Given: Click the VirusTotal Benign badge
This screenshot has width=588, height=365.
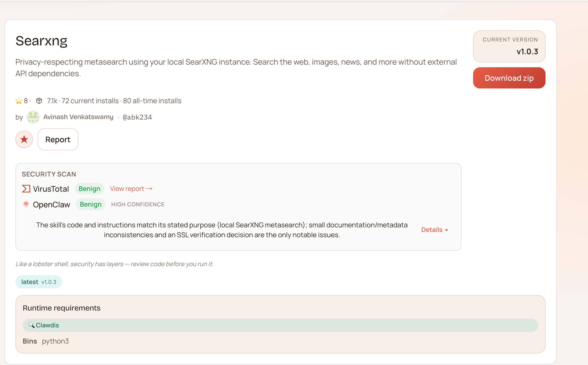Looking at the screenshot, I should click(x=89, y=189).
